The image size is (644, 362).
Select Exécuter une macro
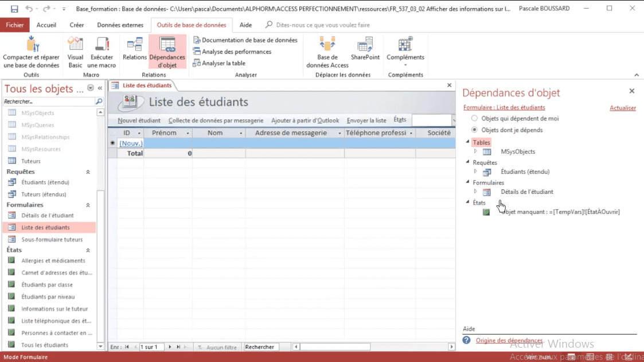coord(102,52)
